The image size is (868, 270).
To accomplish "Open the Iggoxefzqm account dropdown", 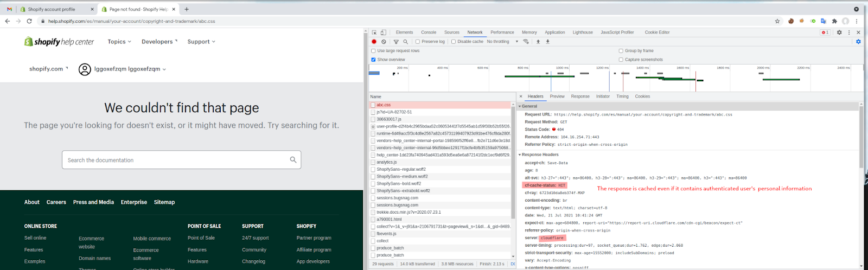I will point(130,69).
